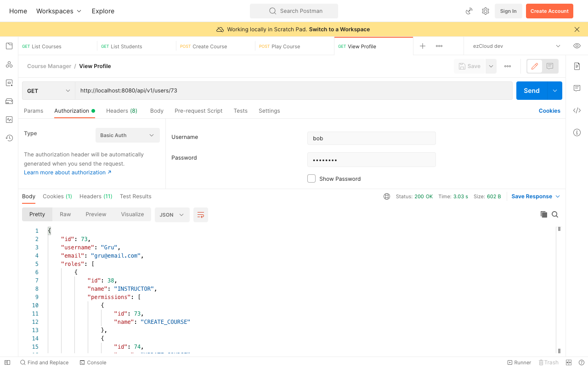Screen dimensions: 588x368
Task: Search the response with magnifier icon
Action: [555, 214]
